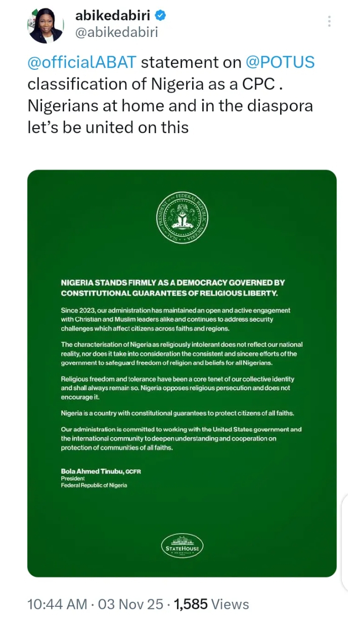Follow the @POTUS mention link
The height and width of the screenshot is (622, 364).
pyautogui.click(x=280, y=62)
